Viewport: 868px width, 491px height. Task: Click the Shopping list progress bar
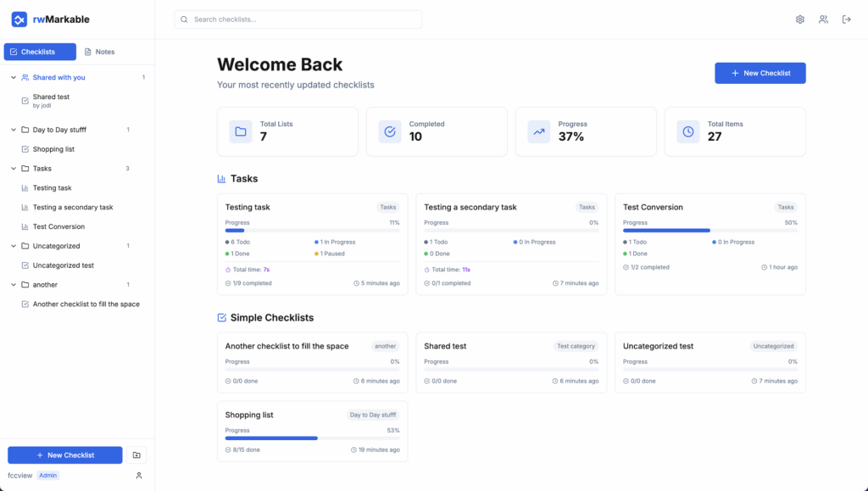click(x=312, y=438)
